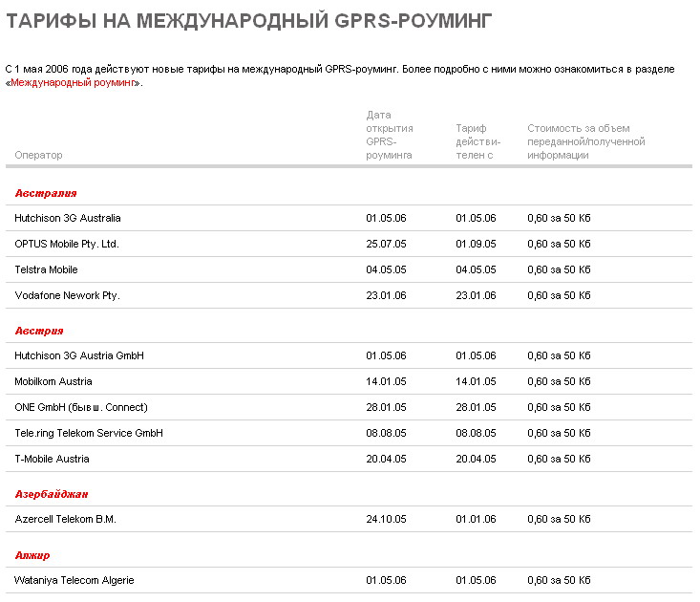Click operator ONE GmbH (бывш. Connect)
Image resolution: width=700 pixels, height=602 pixels.
(x=81, y=407)
